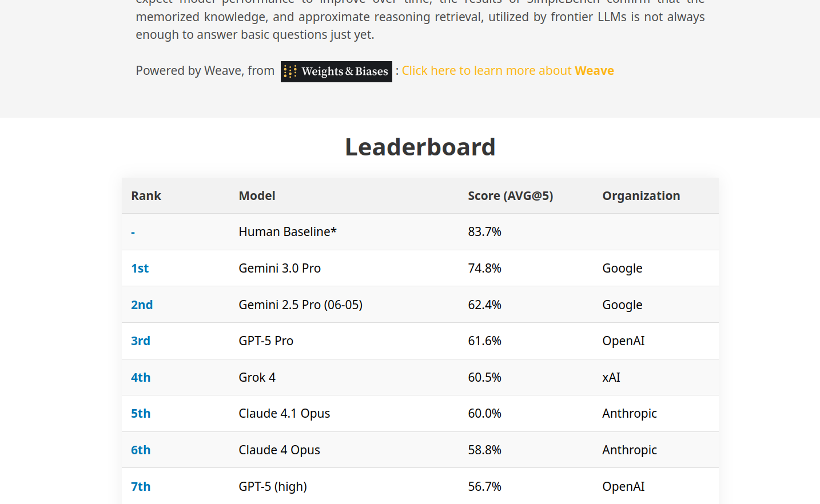Click the Organization column header
820x504 pixels.
(641, 196)
